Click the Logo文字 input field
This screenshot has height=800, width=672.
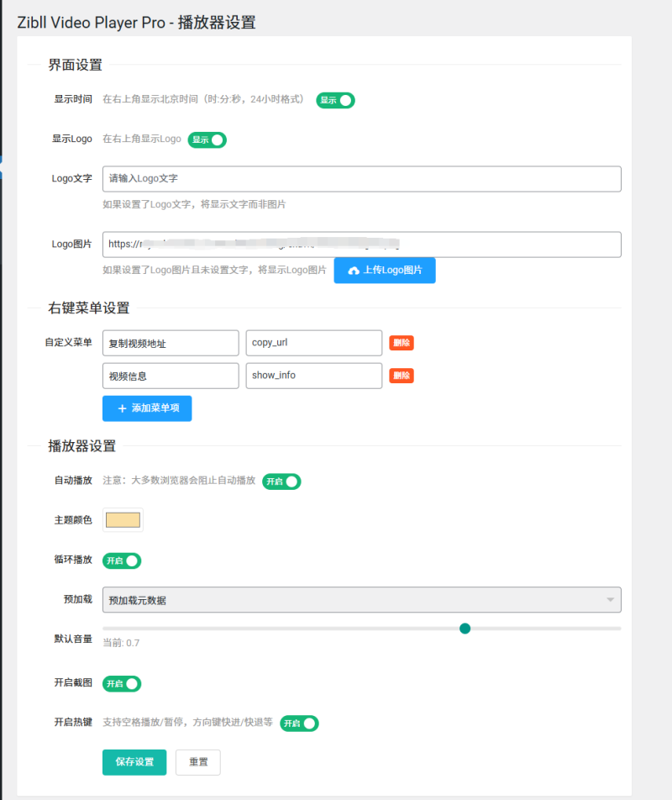pyautogui.click(x=361, y=179)
